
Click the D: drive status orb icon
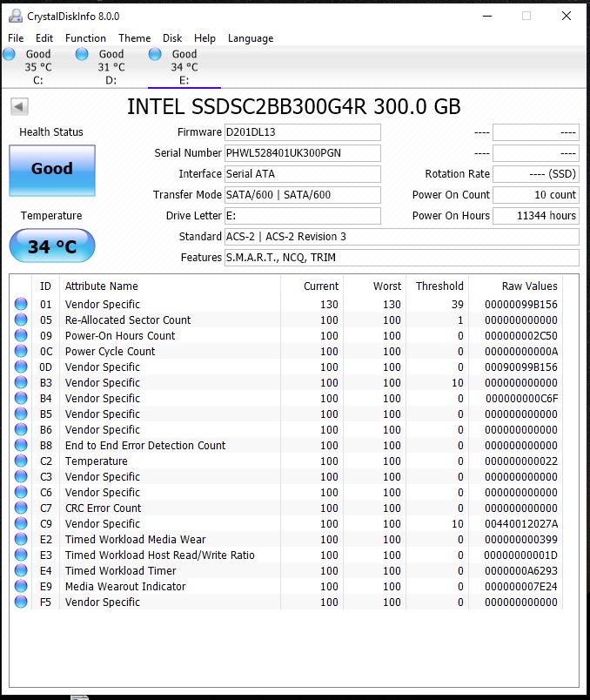click(x=82, y=55)
